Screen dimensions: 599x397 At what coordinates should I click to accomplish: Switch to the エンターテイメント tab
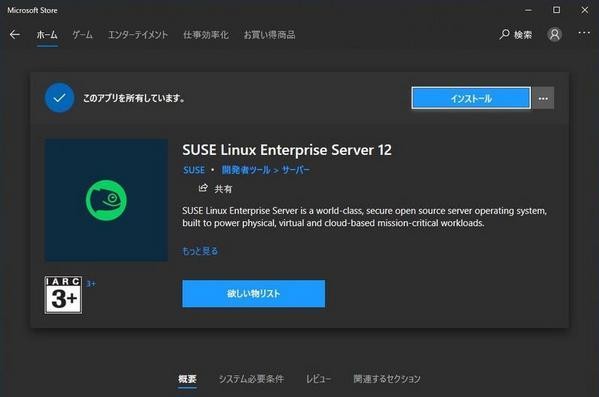click(138, 35)
